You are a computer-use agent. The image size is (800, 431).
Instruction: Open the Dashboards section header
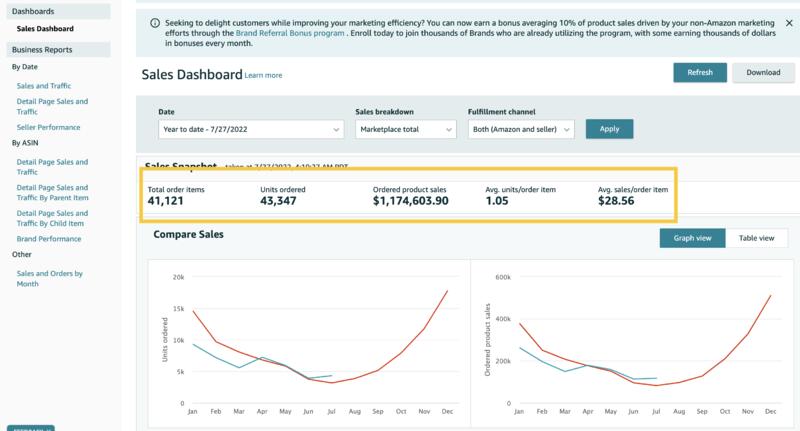[x=58, y=11]
